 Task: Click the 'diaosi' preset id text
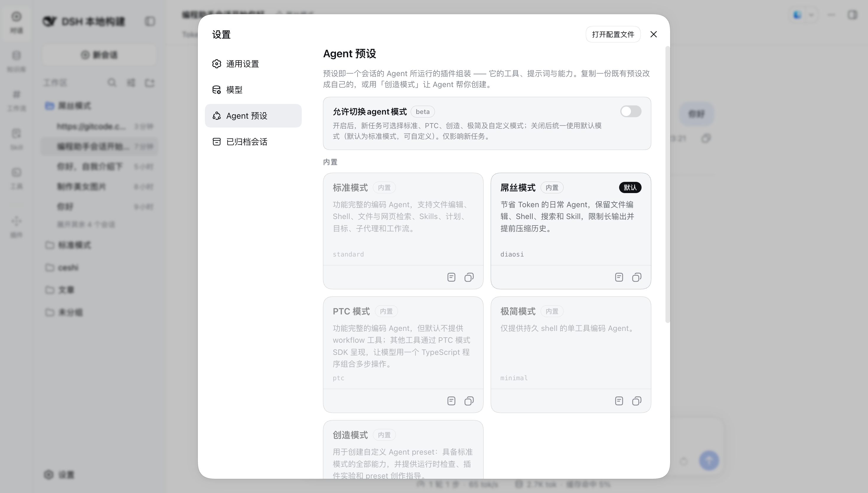(x=512, y=254)
